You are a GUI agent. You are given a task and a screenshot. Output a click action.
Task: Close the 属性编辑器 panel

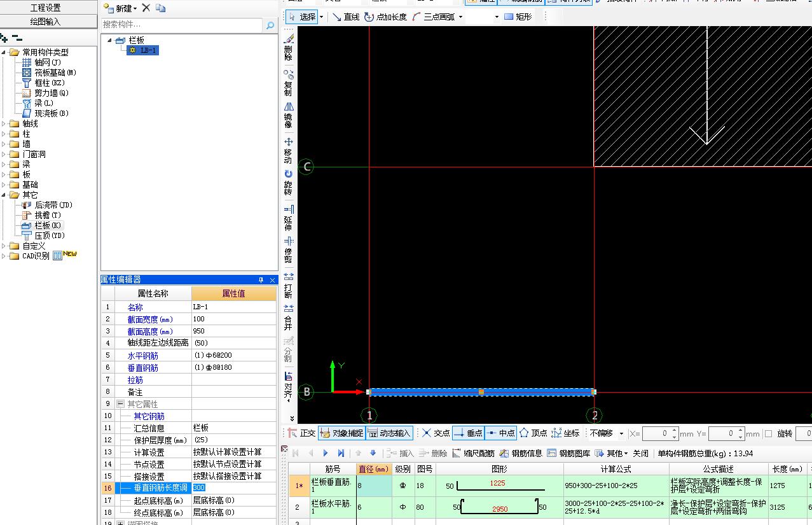273,280
